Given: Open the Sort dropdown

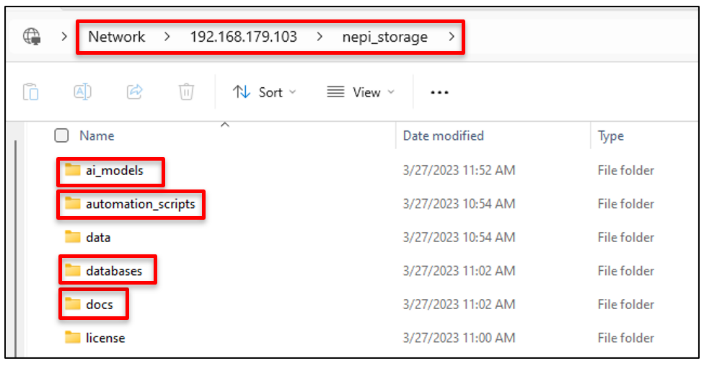Looking at the screenshot, I should 264,93.
